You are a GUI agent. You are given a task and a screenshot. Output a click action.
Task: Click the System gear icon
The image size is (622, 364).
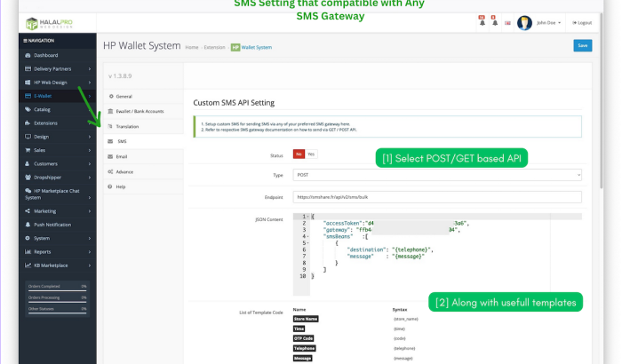coord(28,238)
